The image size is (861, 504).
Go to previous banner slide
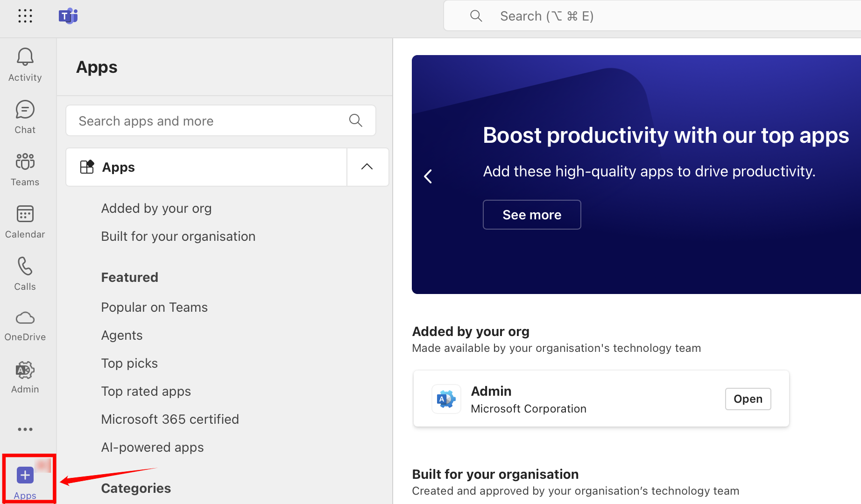click(428, 176)
